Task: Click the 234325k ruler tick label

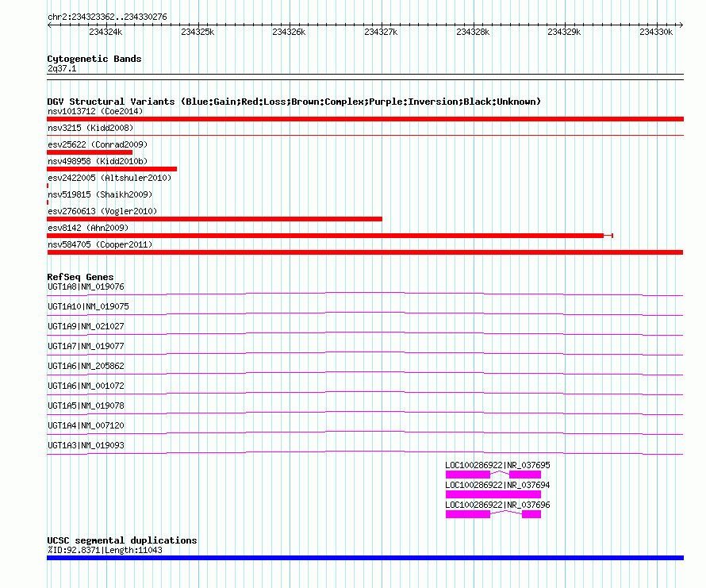Action: (198, 32)
